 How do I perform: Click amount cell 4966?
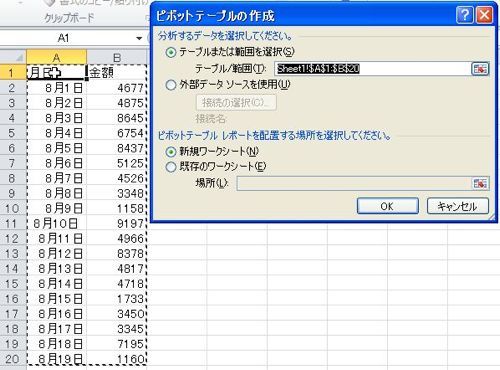117,238
